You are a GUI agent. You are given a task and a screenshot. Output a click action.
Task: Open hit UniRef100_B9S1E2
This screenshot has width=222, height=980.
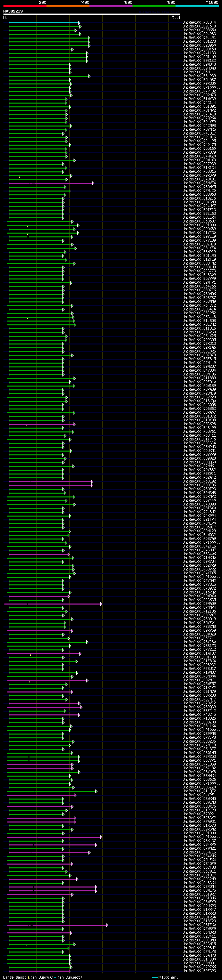point(199,61)
